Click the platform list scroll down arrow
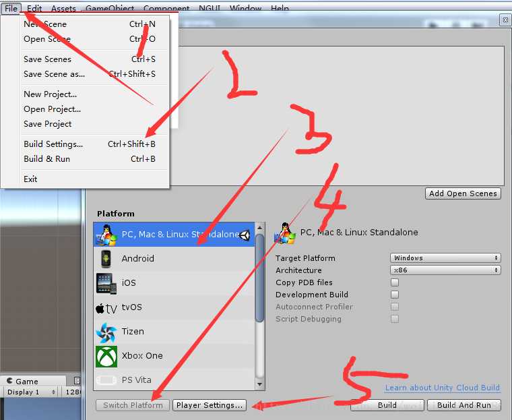The image size is (512, 420). pyautogui.click(x=260, y=385)
